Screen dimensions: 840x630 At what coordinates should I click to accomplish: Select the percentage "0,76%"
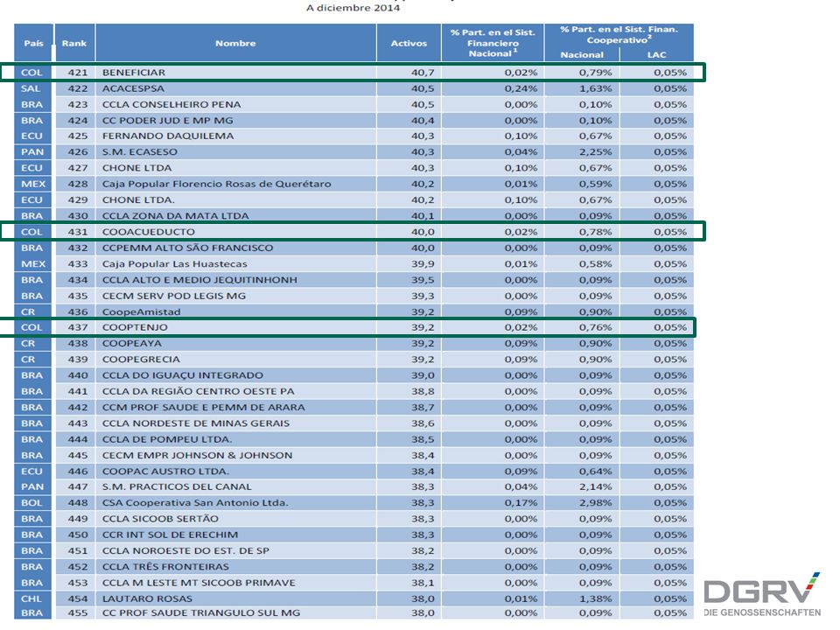[595, 327]
